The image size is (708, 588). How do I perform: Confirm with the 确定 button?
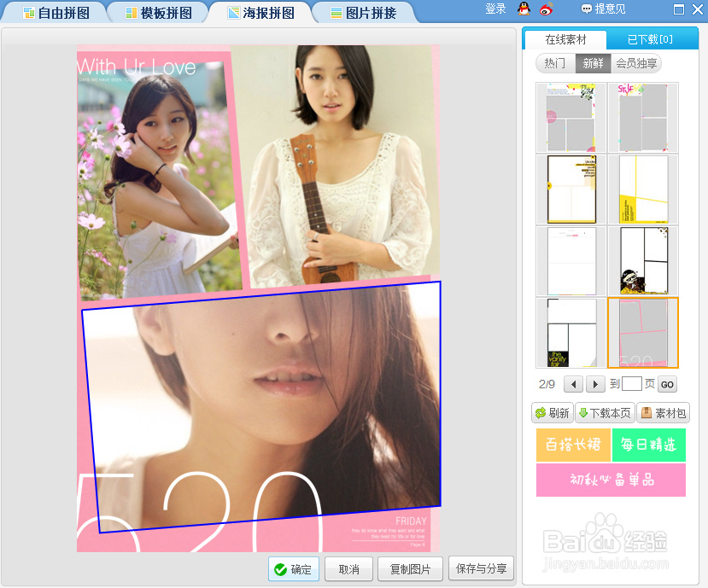click(294, 569)
